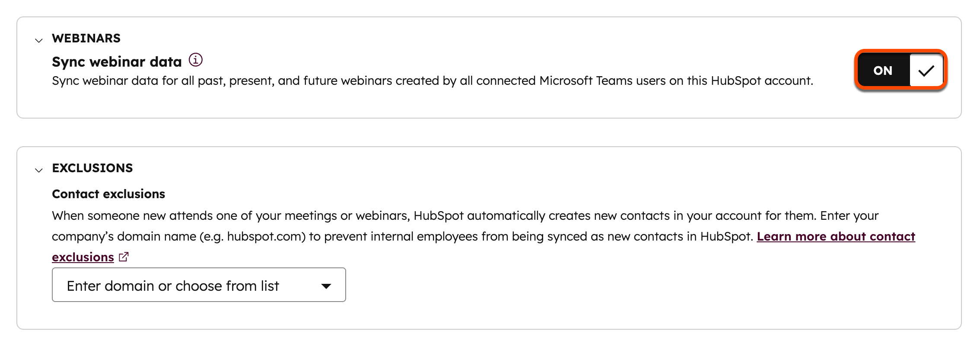This screenshot has height=347, width=980.
Task: Select the Contact exclusions label
Action: coord(108,194)
